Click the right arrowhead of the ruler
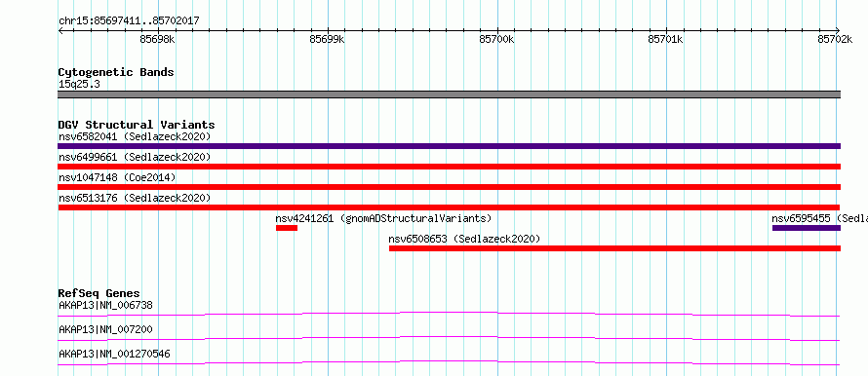The height and width of the screenshot is (376, 868). click(x=838, y=30)
